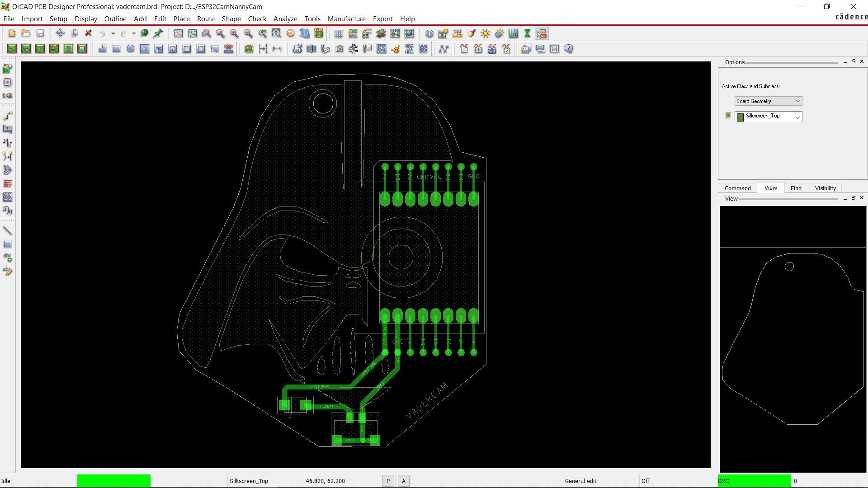Image resolution: width=868 pixels, height=488 pixels.
Task: Open the Help question mark icon
Action: (x=569, y=49)
